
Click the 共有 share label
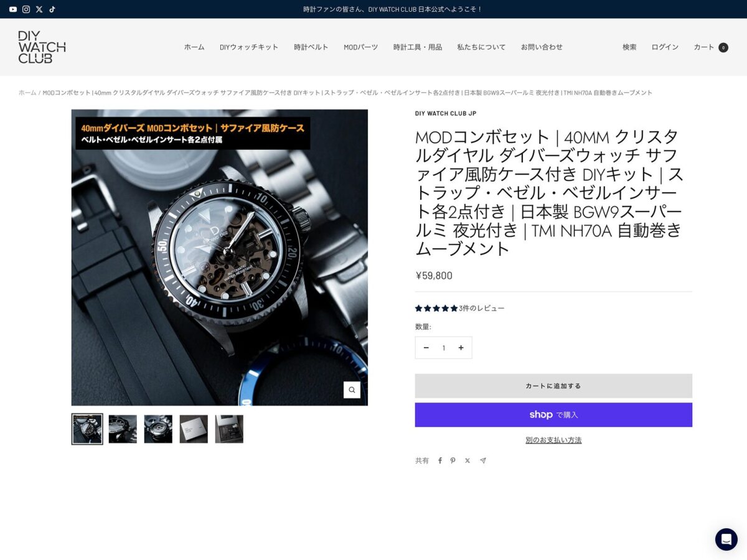[x=422, y=460]
